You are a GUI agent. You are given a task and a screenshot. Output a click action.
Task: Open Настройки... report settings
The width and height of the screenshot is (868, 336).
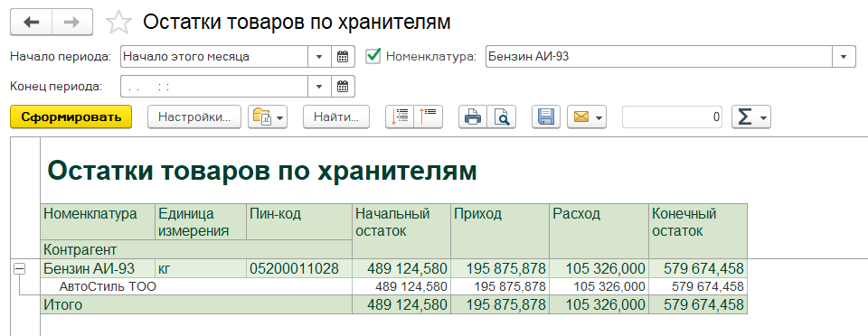[194, 117]
